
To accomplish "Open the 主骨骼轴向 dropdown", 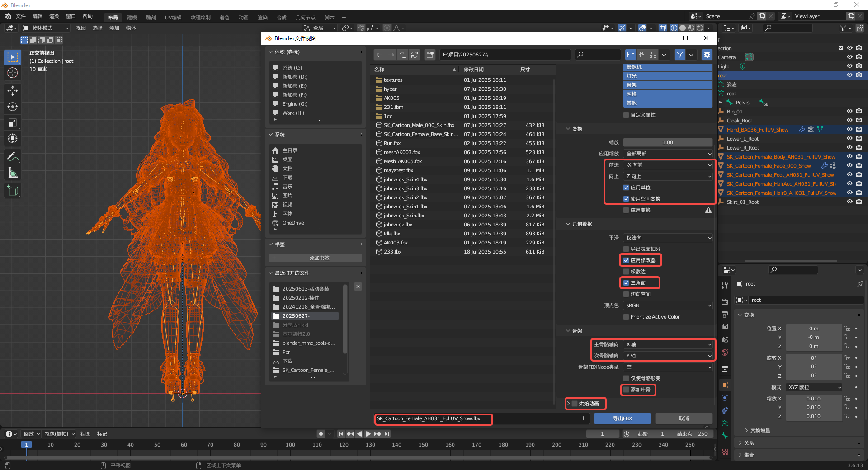I will pyautogui.click(x=668, y=344).
